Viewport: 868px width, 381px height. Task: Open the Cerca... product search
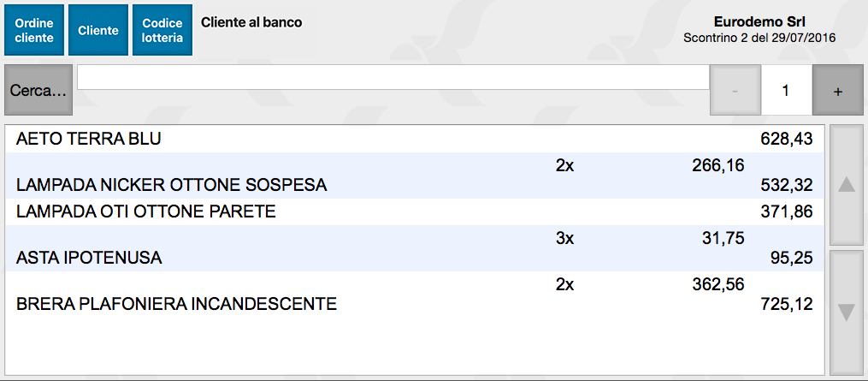pyautogui.click(x=38, y=90)
